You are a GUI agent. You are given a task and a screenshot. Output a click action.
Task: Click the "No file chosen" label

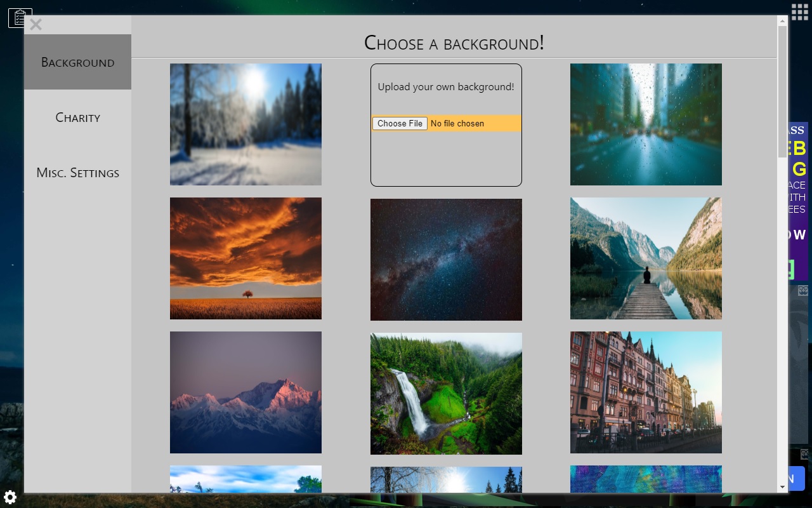457,123
